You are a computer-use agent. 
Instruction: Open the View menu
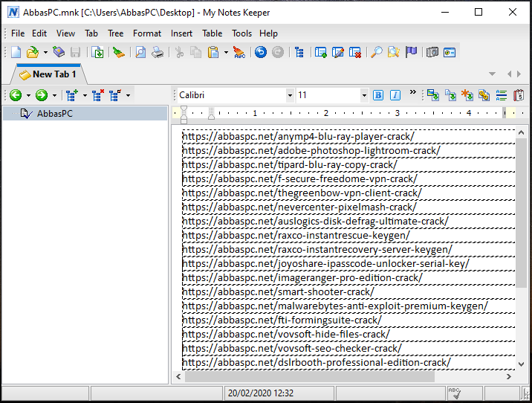pos(65,33)
